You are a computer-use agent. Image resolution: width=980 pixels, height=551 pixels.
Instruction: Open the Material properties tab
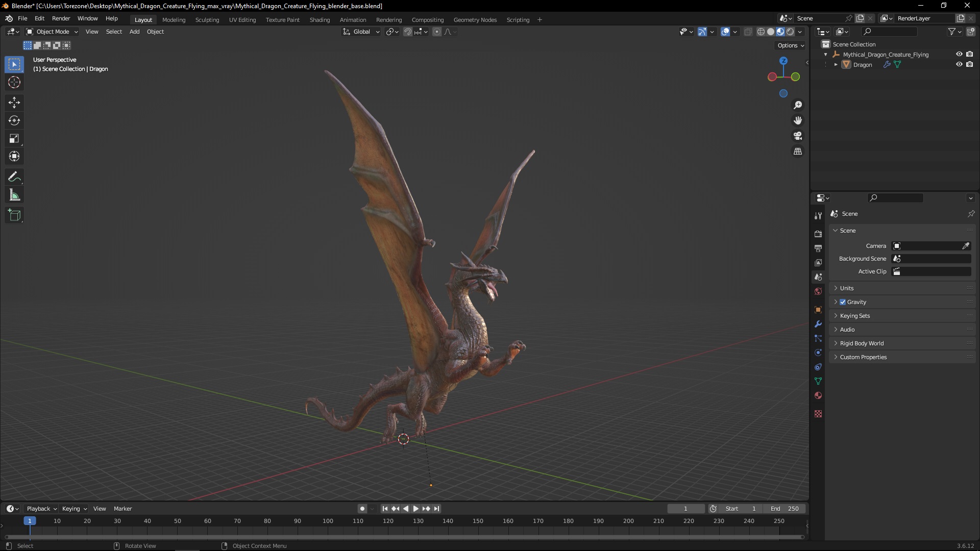(x=818, y=395)
